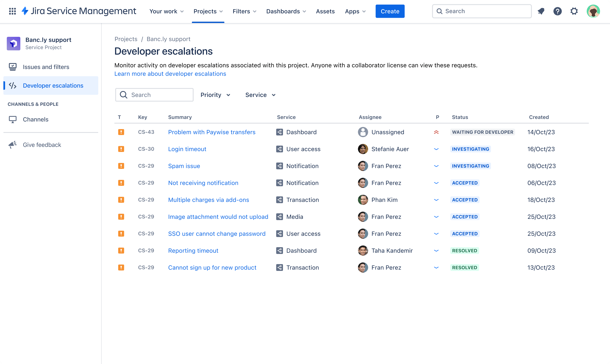
Task: Click the Media service icon for Image attachment
Action: (x=280, y=217)
